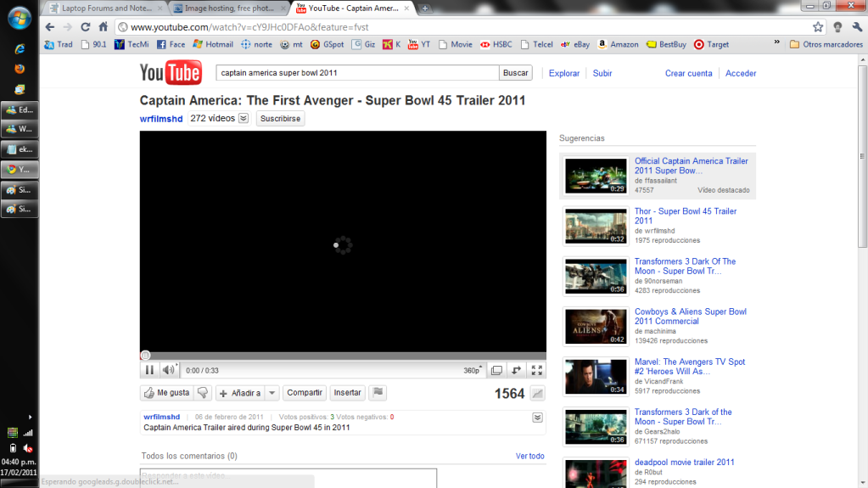Go back with the browser back arrow
Screen dimensions: 868x488
coord(50,26)
